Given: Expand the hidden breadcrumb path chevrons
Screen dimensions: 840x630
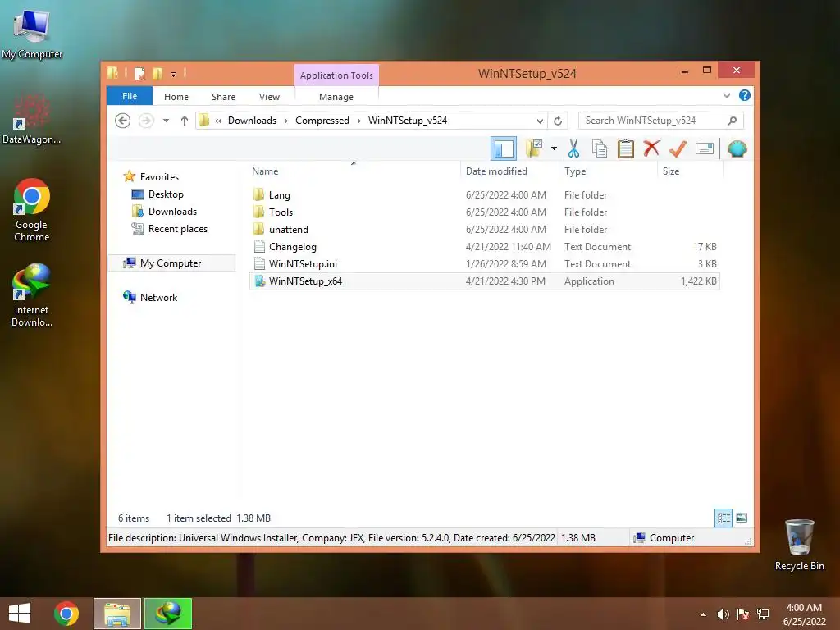Looking at the screenshot, I should tap(218, 121).
